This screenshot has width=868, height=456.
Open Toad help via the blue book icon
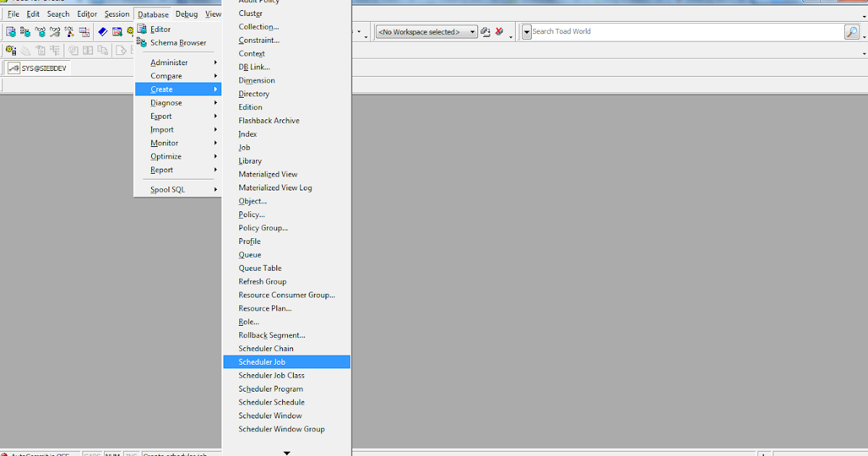102,32
